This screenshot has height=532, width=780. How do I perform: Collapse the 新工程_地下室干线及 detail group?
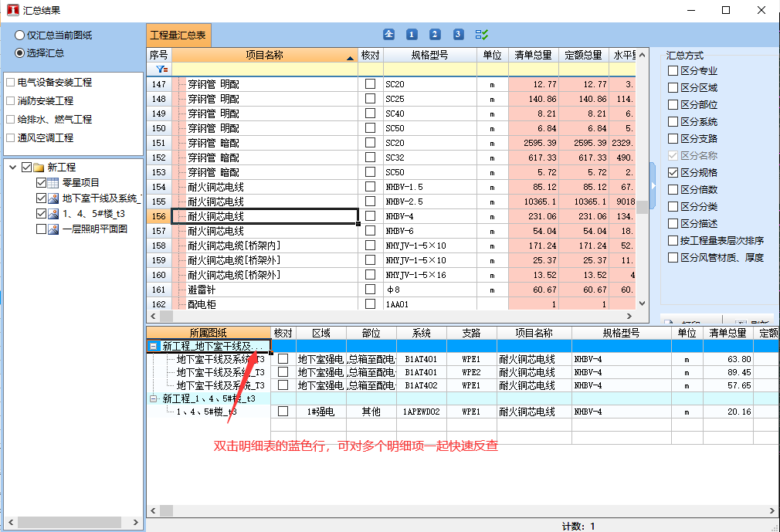(x=153, y=347)
